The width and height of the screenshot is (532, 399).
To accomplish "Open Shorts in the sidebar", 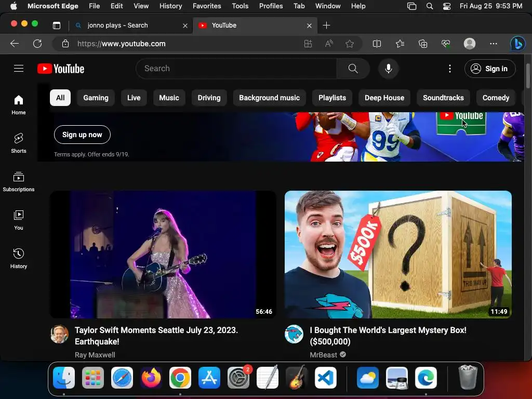I will click(x=19, y=143).
